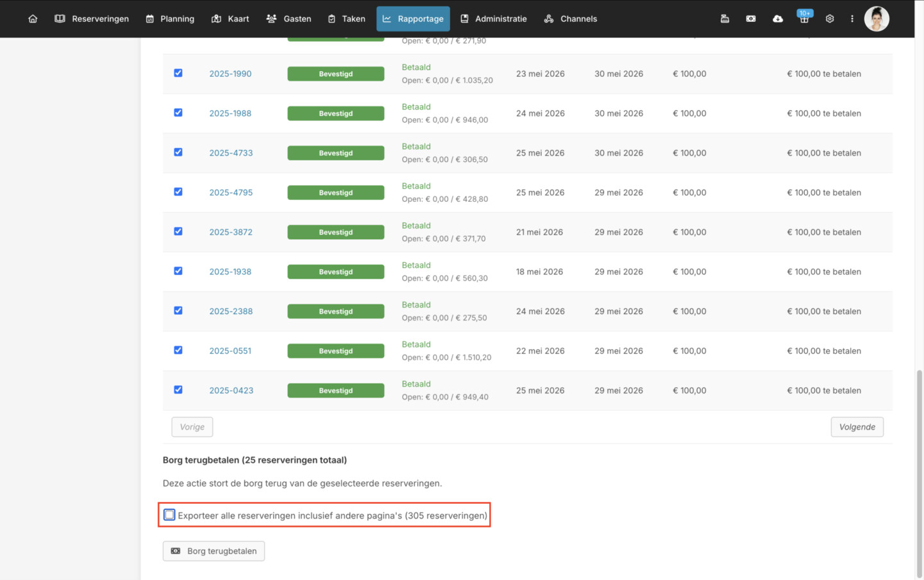
Task: Enable export all reservations including other pages
Action: 169,515
